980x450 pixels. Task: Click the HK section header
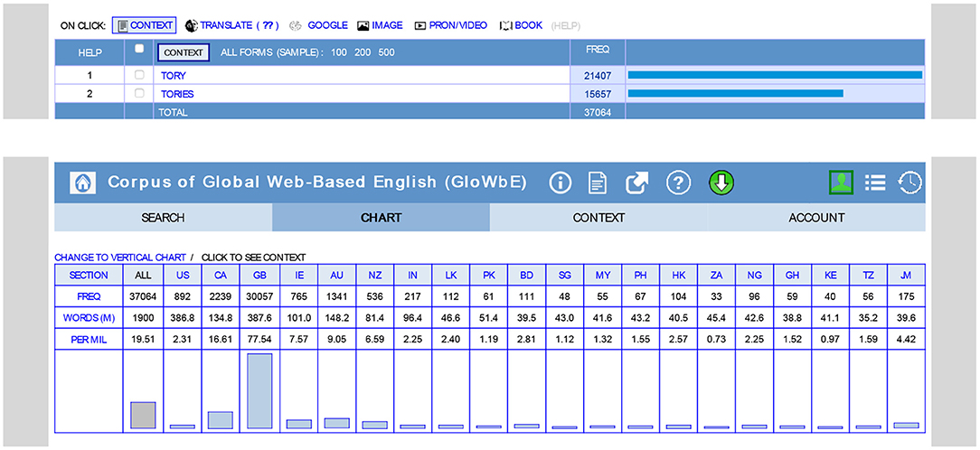tap(679, 275)
